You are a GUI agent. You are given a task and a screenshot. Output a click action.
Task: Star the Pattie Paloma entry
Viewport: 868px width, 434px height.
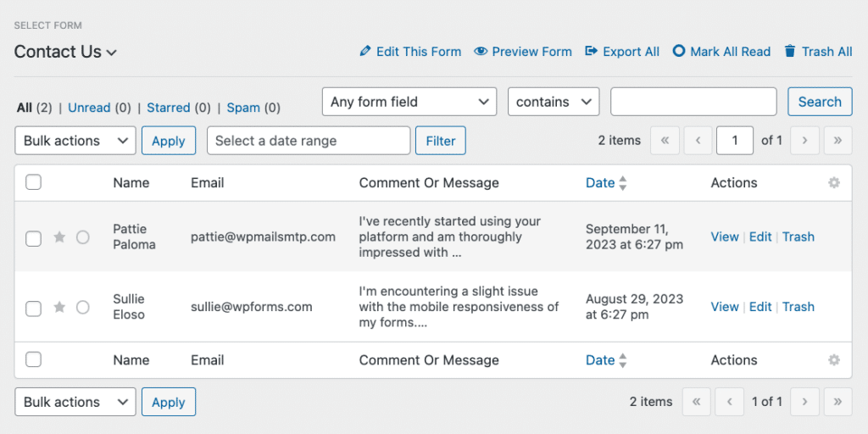tap(59, 237)
